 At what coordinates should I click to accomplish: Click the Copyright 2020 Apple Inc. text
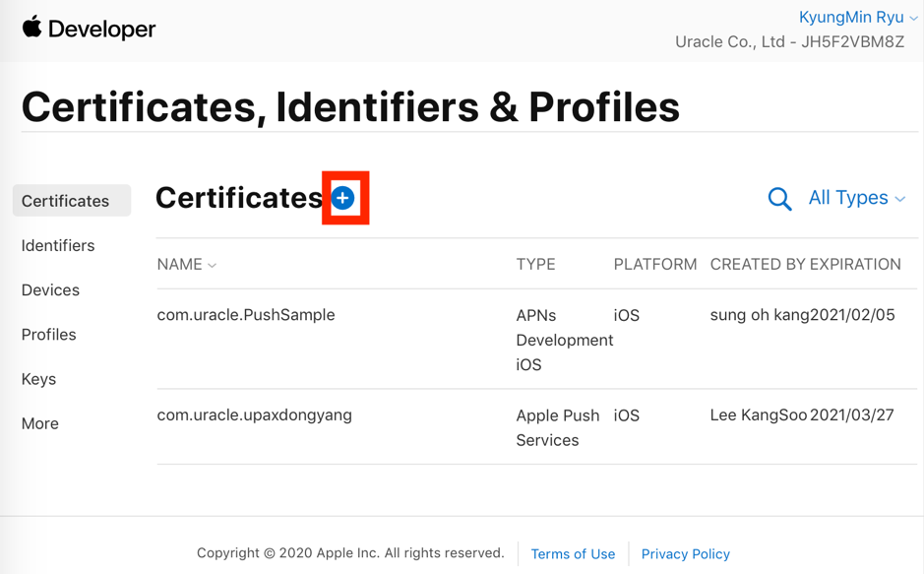pyautogui.click(x=350, y=552)
